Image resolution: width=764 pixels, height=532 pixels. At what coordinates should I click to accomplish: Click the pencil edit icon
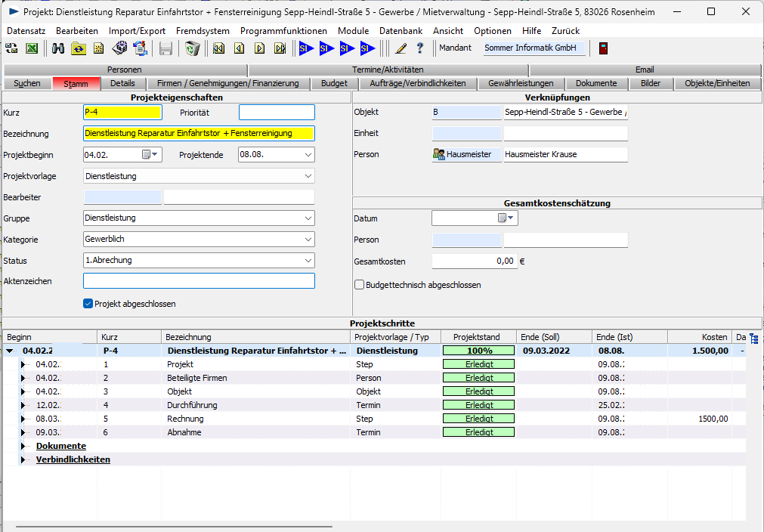[x=401, y=48]
